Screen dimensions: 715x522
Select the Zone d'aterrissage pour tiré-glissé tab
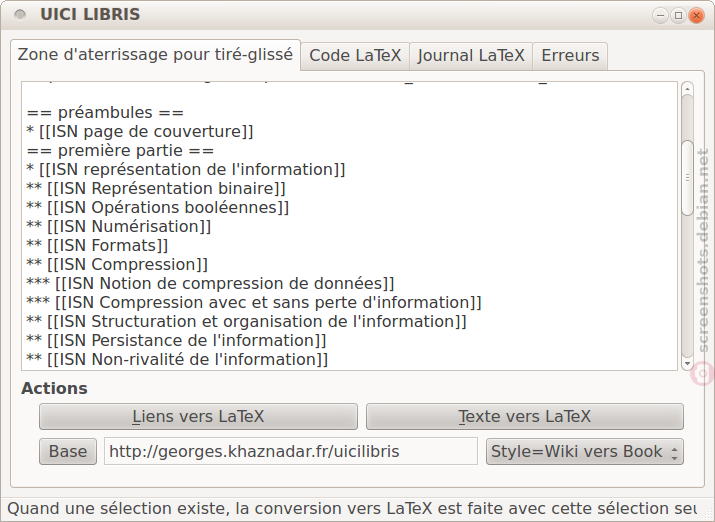coord(155,55)
